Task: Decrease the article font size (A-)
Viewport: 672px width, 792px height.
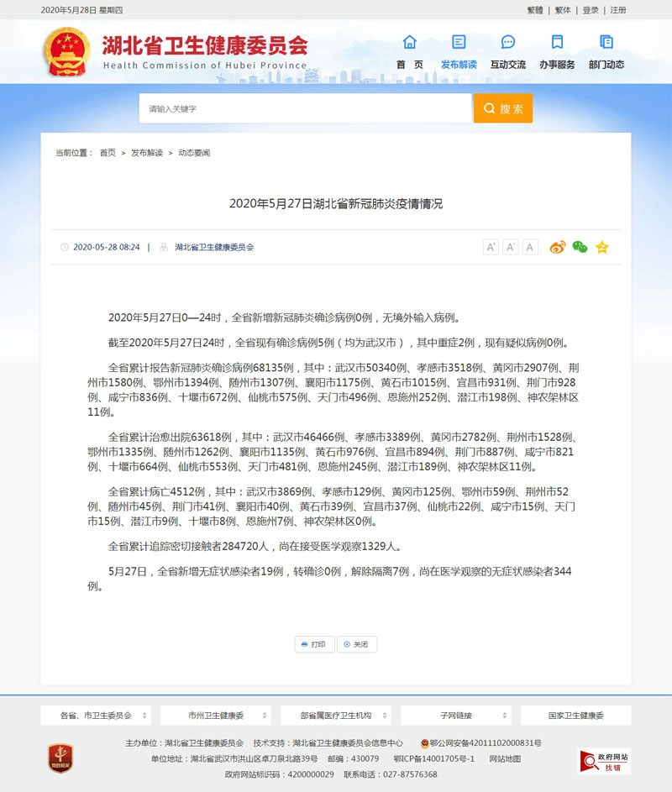Action: click(510, 247)
